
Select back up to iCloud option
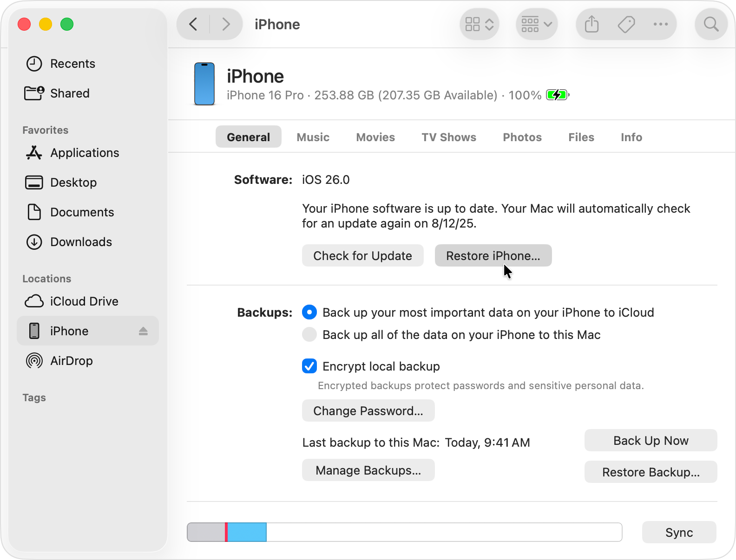[309, 313]
